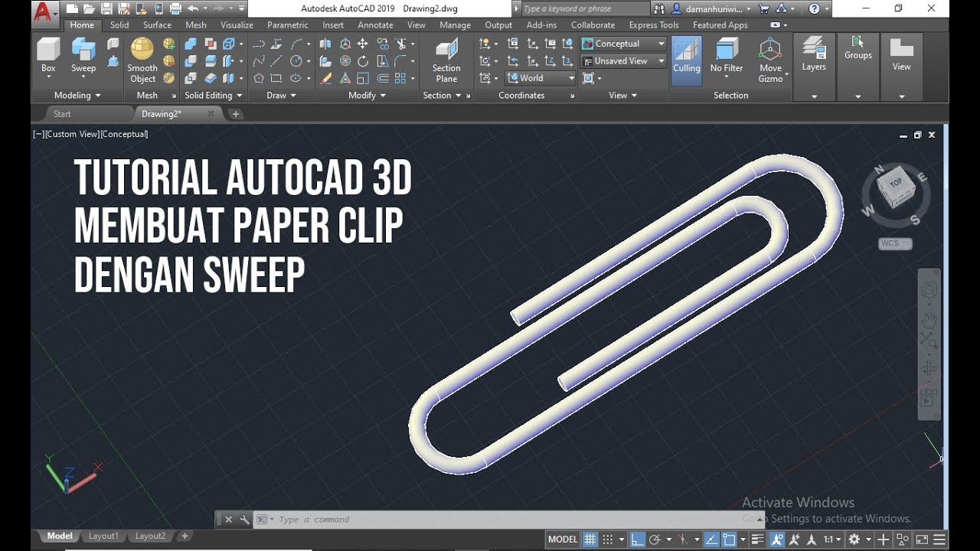Switch to the Visualize ribbon tab
This screenshot has width=980, height=551.
point(237,25)
